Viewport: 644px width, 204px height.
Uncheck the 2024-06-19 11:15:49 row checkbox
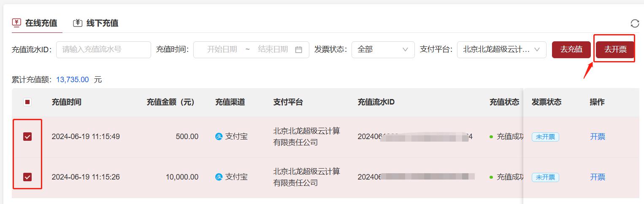point(27,137)
